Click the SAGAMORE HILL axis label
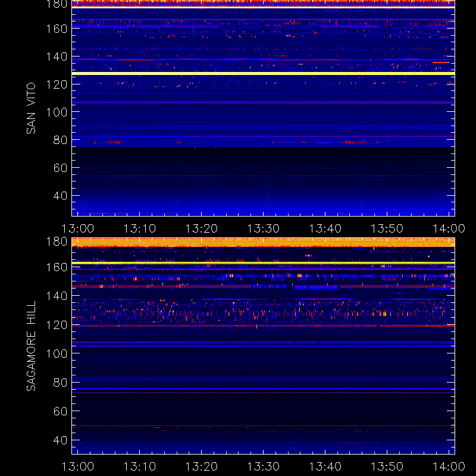The height and width of the screenshot is (476, 476). (31, 346)
